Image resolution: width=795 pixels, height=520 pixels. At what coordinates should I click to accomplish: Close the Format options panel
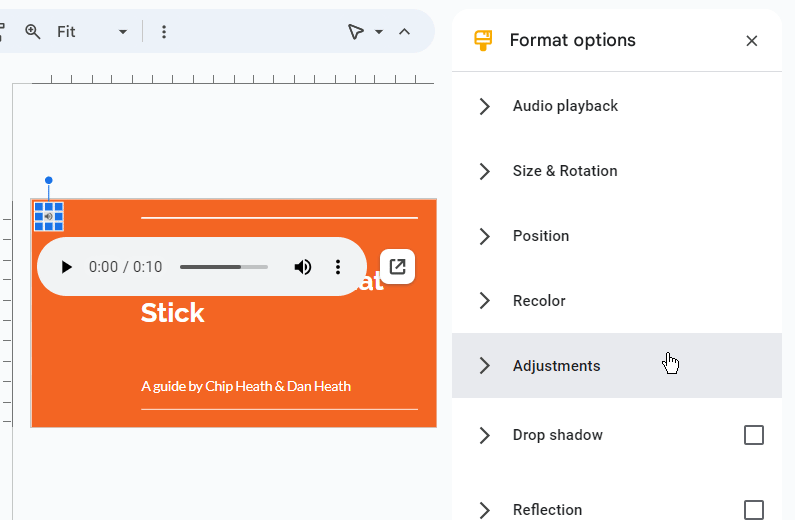coord(752,41)
